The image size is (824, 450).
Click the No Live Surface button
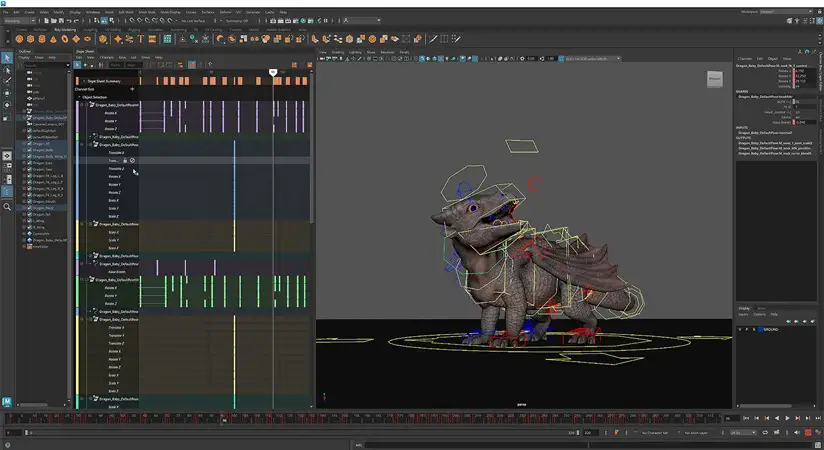[x=193, y=21]
